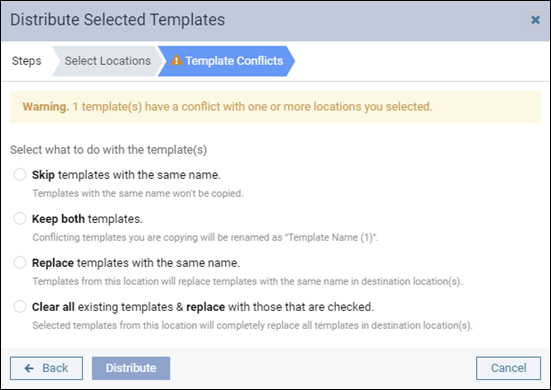Select the Skip templates radio button
This screenshot has width=551, height=390.
coord(20,174)
